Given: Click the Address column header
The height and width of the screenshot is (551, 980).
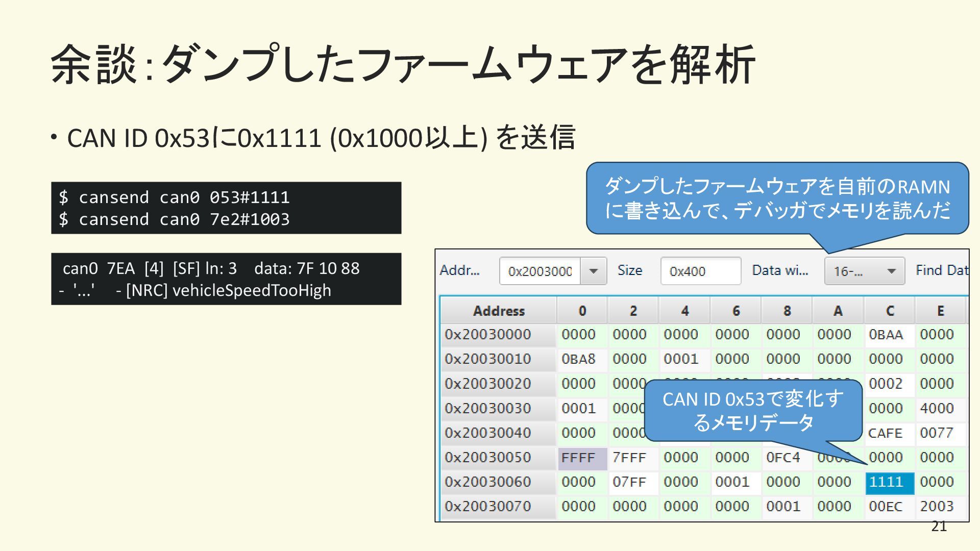Looking at the screenshot, I should [498, 311].
